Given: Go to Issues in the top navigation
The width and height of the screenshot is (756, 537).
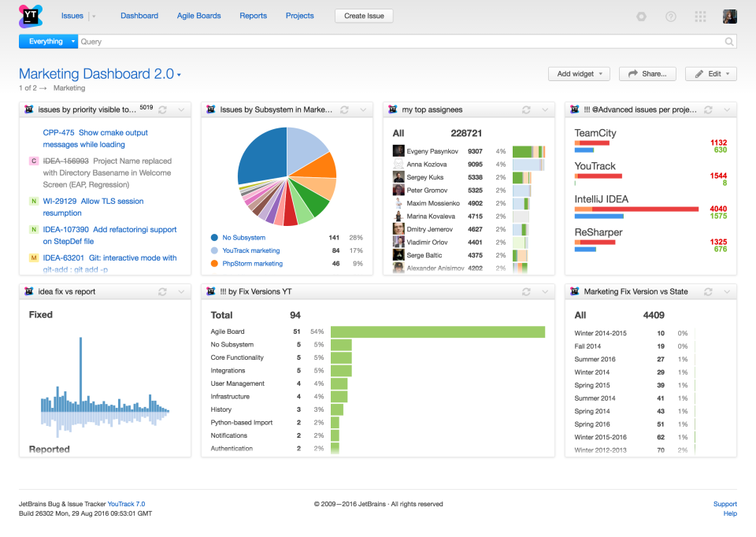Looking at the screenshot, I should (72, 16).
